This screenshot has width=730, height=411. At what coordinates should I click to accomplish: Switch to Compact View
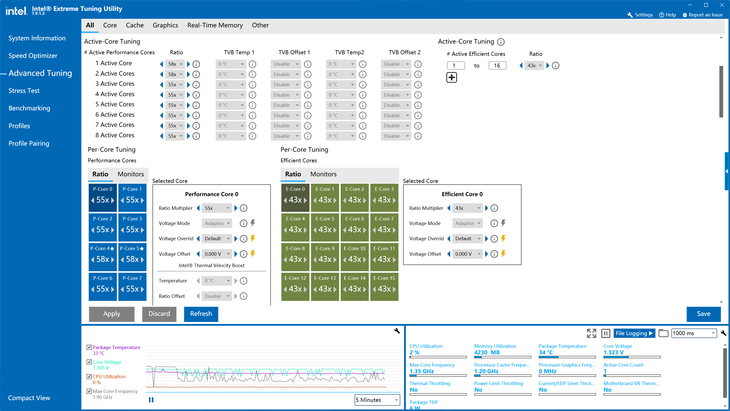pos(29,398)
